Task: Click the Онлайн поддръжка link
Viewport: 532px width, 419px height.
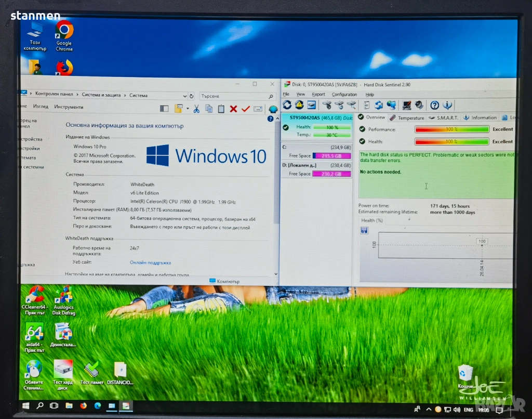Action: [x=150, y=263]
